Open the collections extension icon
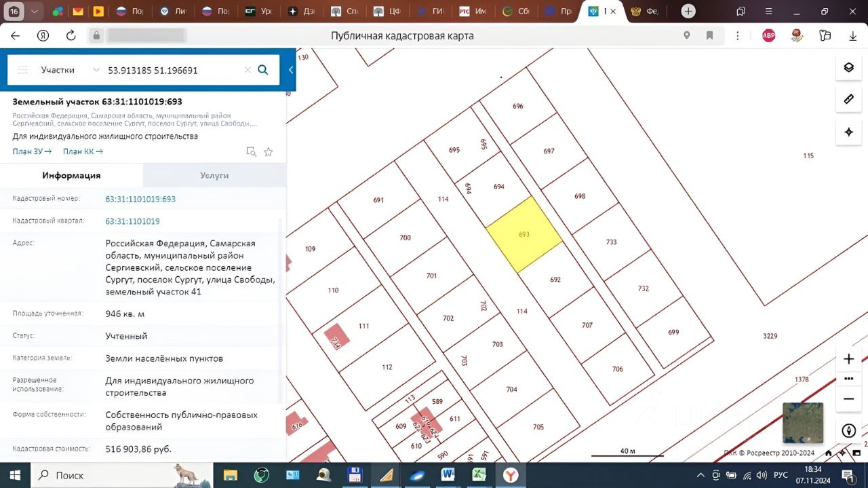The height and width of the screenshot is (488, 868). point(825,36)
